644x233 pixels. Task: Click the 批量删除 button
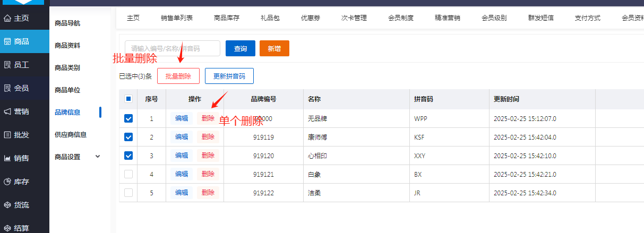click(x=178, y=76)
